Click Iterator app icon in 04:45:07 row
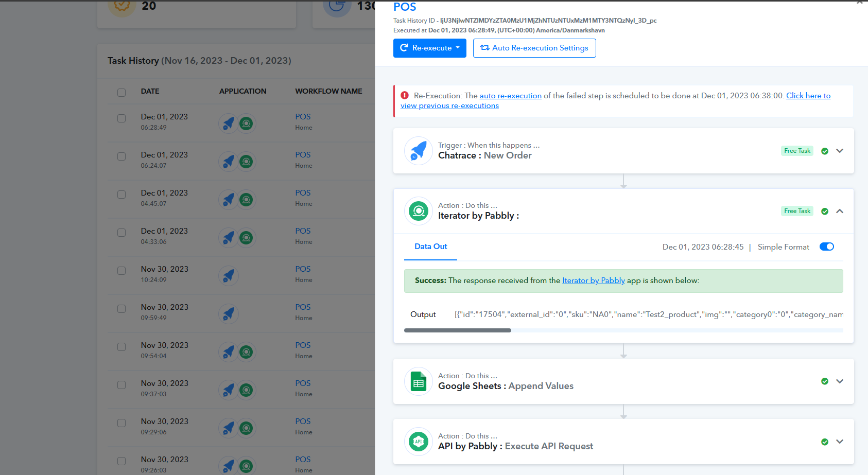 click(247, 200)
